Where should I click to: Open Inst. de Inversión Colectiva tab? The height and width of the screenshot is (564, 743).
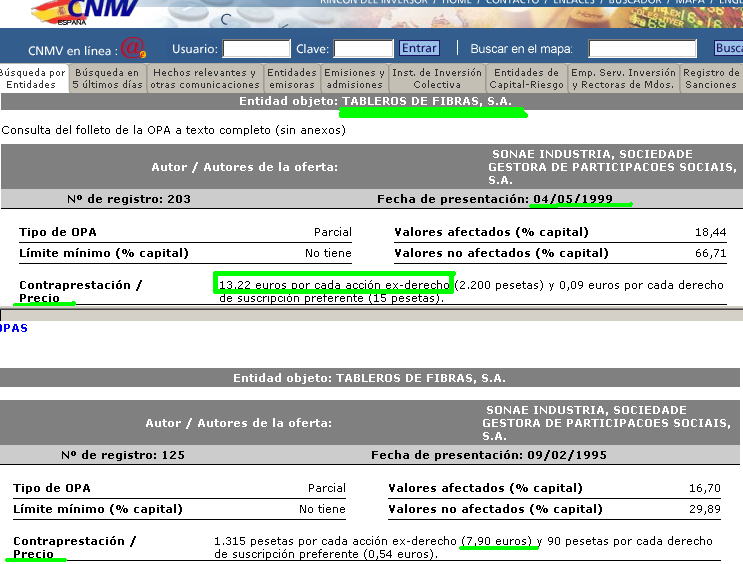coord(437,78)
